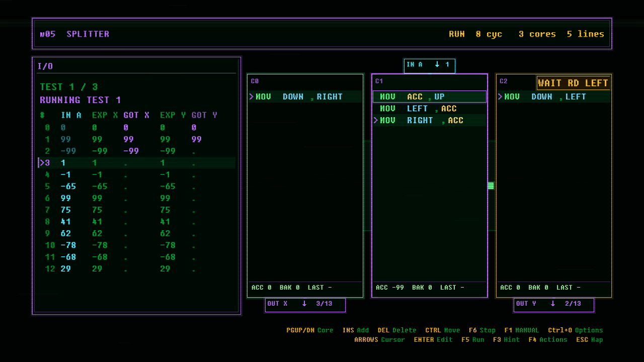Screen dimensions: 644x362
Task: Click the F5 Run hint
Action: pos(472,340)
